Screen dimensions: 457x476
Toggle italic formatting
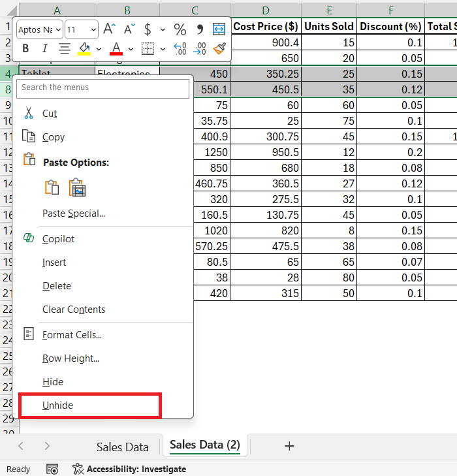pos(44,48)
